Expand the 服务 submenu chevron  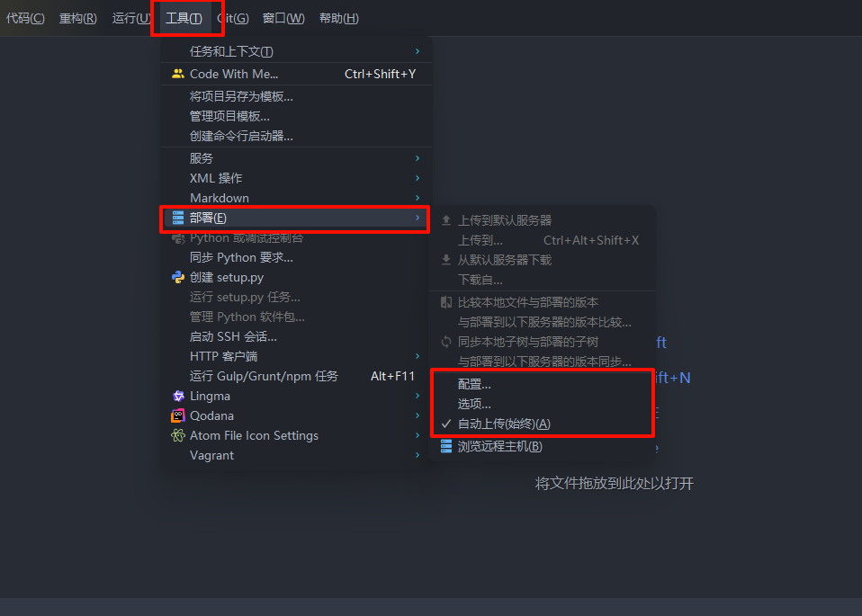(418, 158)
